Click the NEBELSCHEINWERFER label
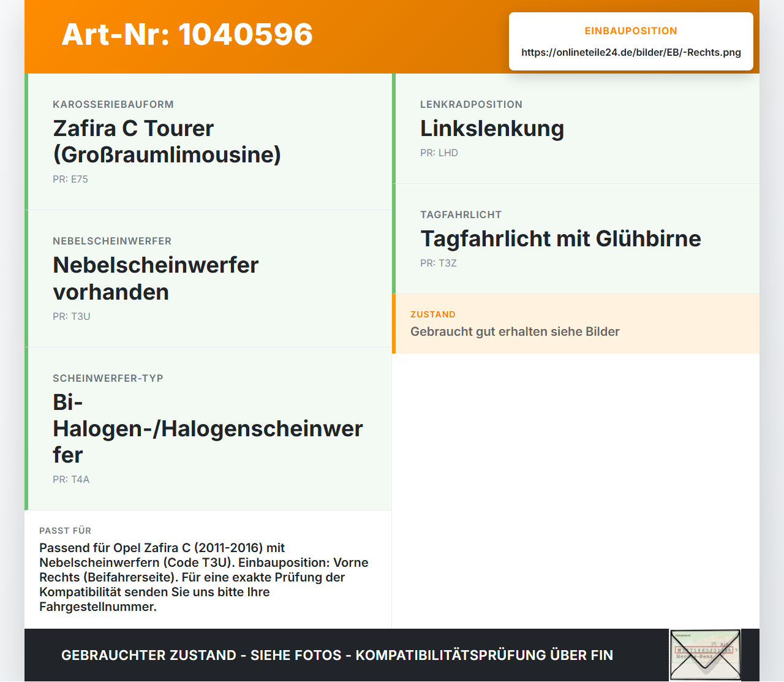 [112, 241]
